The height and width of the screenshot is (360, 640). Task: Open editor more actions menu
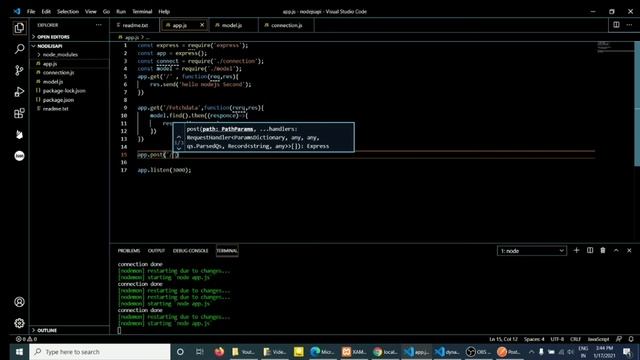tap(629, 25)
